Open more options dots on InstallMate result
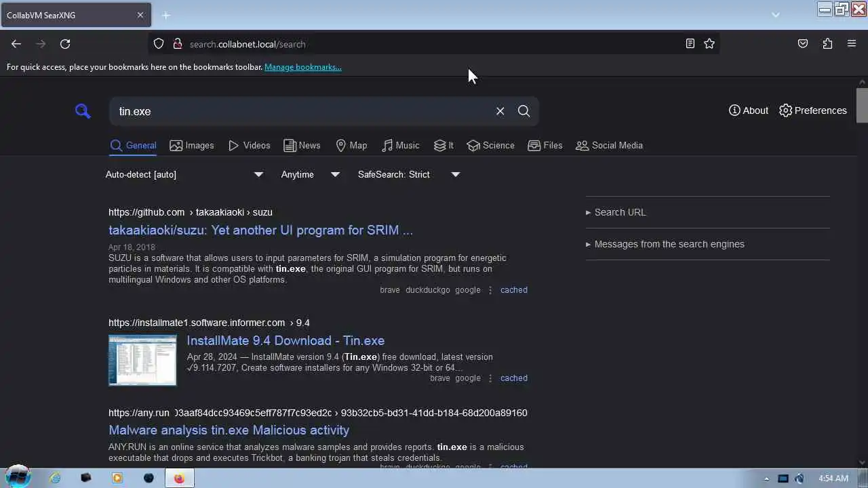The image size is (868, 488). (x=490, y=378)
